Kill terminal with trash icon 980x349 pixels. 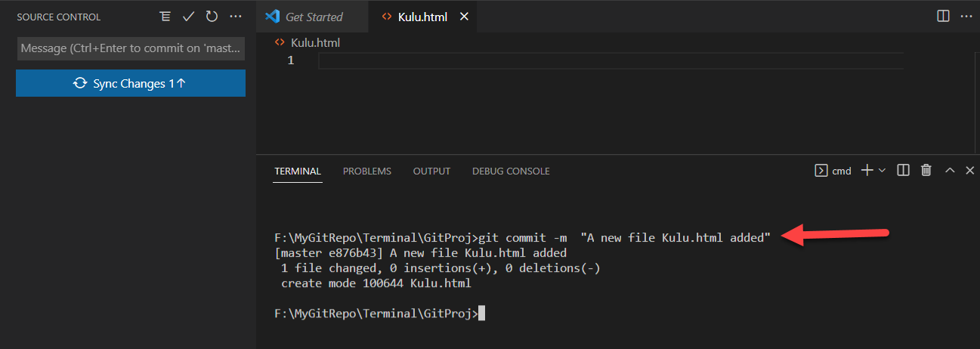click(x=926, y=171)
